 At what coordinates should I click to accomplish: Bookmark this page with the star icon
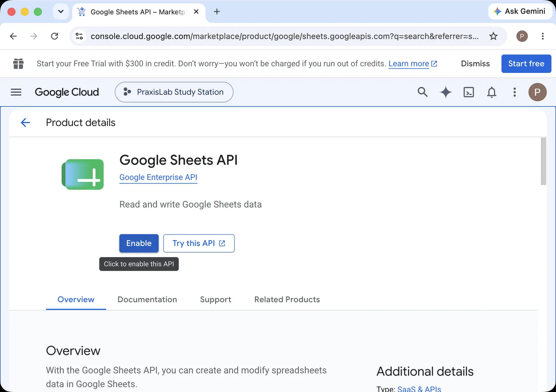[493, 36]
